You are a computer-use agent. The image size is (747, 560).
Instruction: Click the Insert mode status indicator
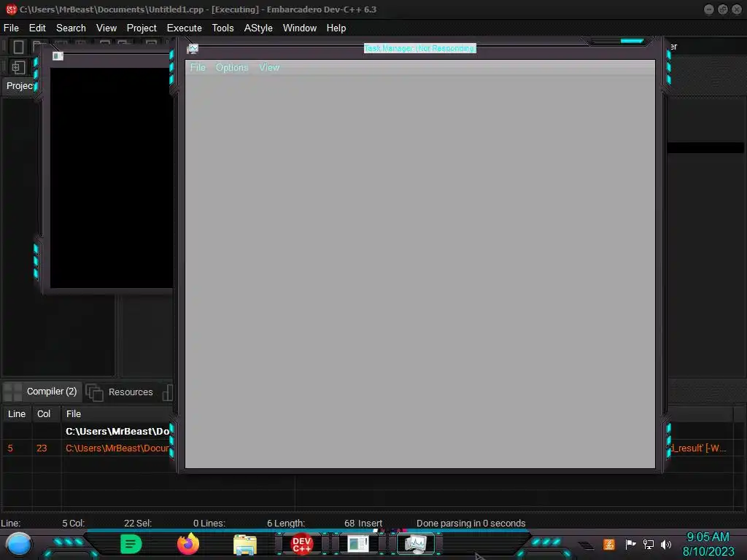(x=369, y=523)
